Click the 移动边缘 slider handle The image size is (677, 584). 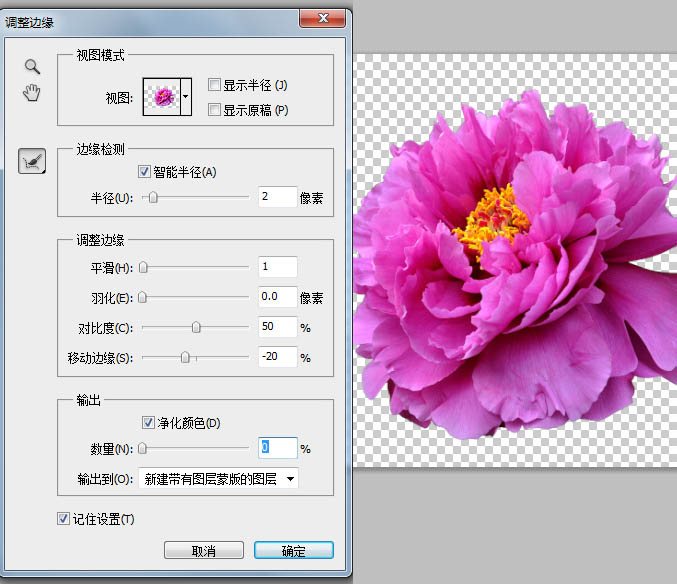coord(185,357)
